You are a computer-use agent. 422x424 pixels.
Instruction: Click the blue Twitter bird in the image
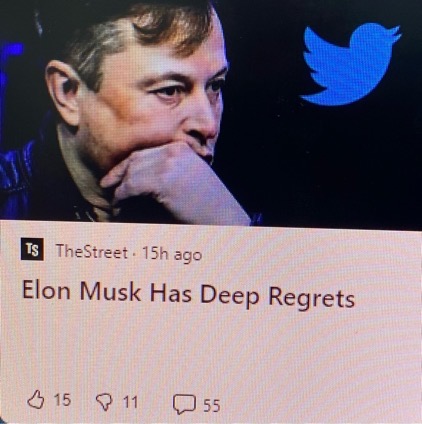350,63
